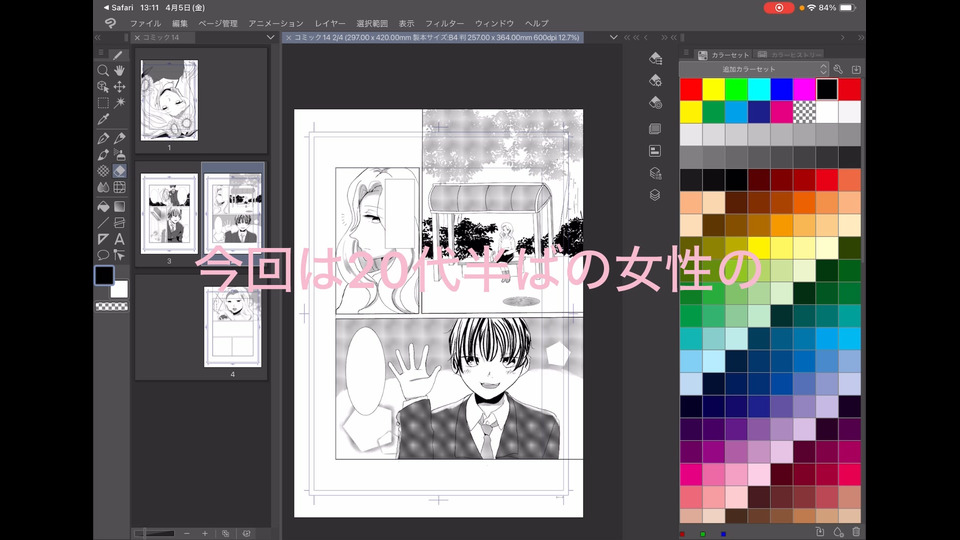The image size is (960, 540).
Task: Open the ウィンドウ menu
Action: [x=494, y=23]
